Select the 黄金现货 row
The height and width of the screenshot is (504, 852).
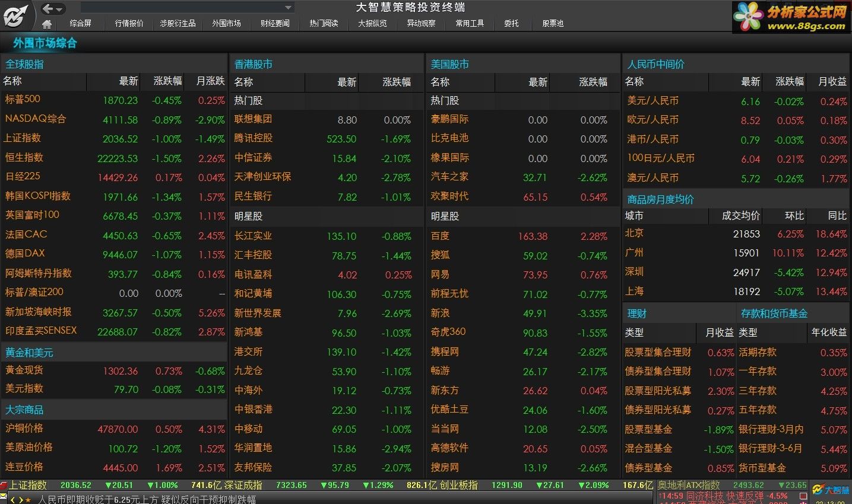click(x=114, y=370)
